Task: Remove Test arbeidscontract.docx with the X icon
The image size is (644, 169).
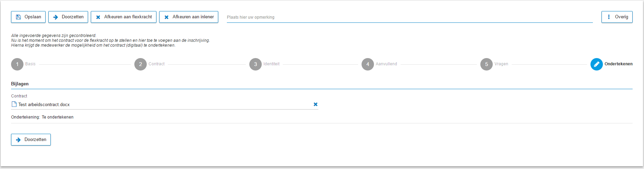Action: (x=316, y=104)
